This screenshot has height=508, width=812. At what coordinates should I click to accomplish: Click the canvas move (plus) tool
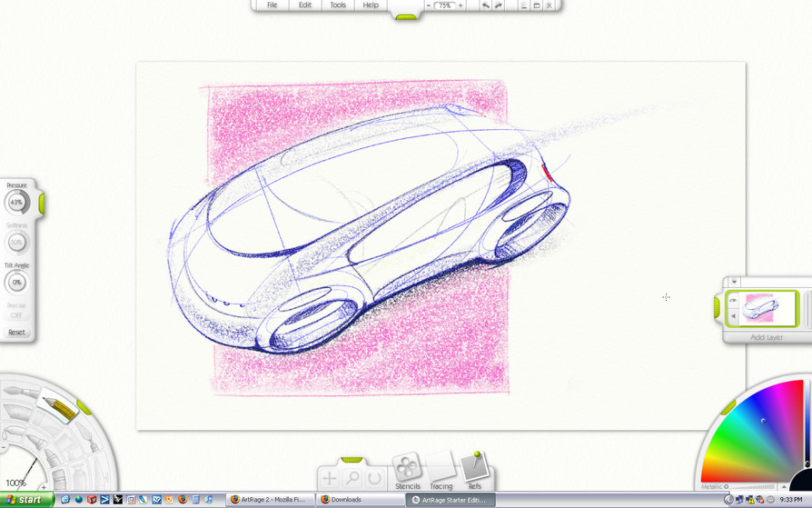(330, 478)
